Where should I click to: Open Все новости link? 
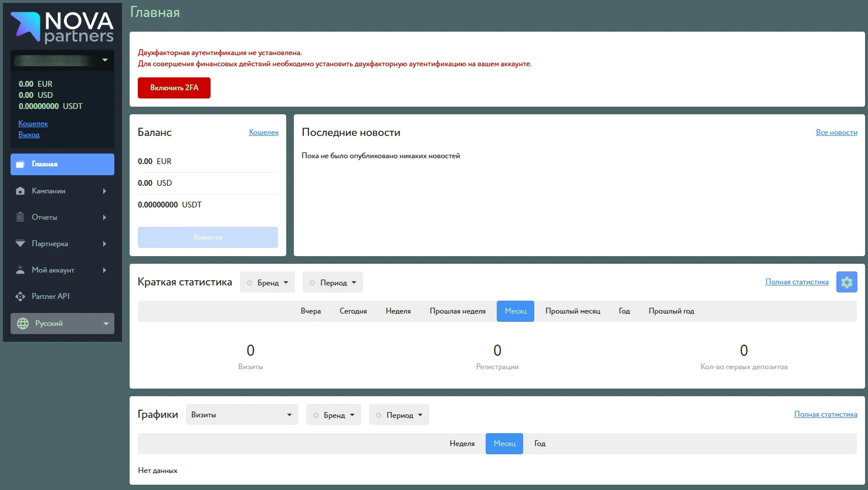coord(837,132)
